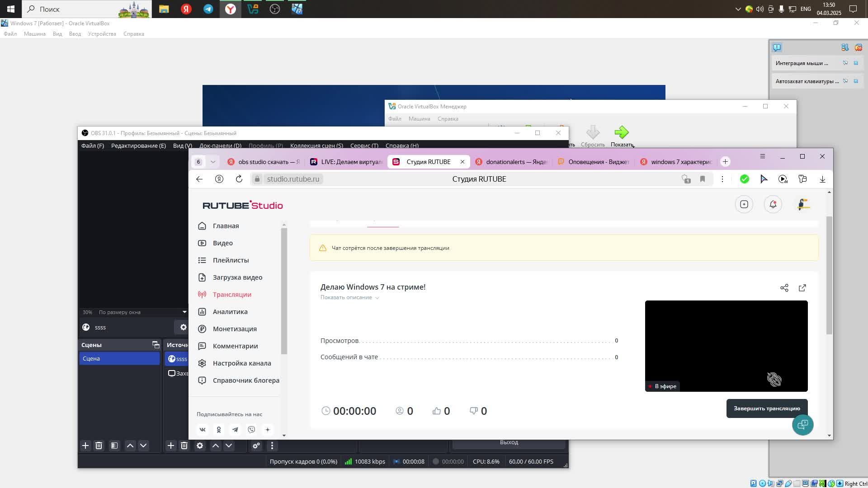Screen dimensions: 868x488
Task: Open the stream in a new window icon
Action: [802, 288]
